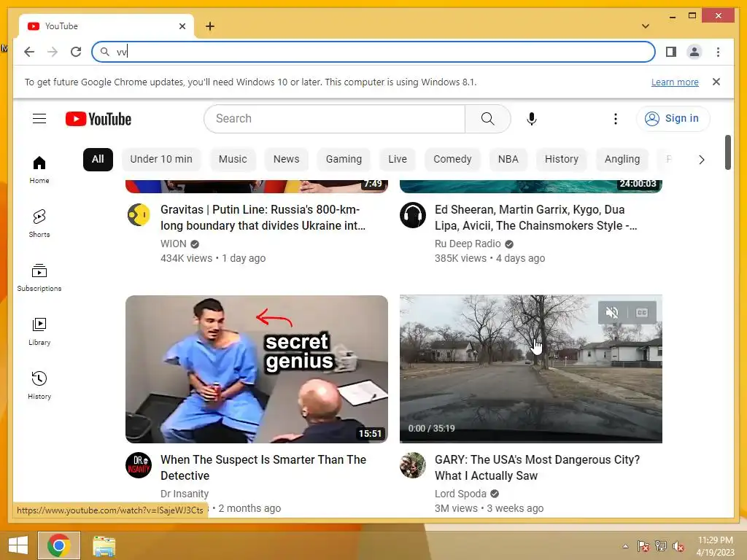Open Chrome tab search dropdown

(646, 26)
